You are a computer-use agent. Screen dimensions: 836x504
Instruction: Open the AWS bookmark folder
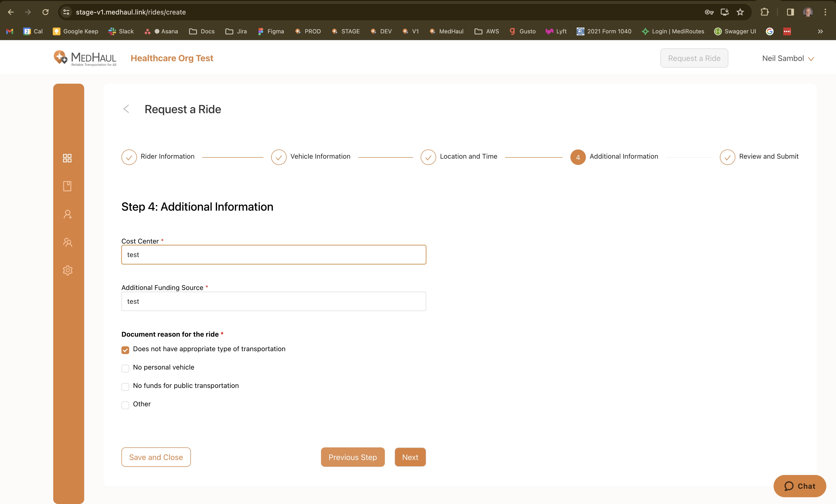pyautogui.click(x=487, y=31)
